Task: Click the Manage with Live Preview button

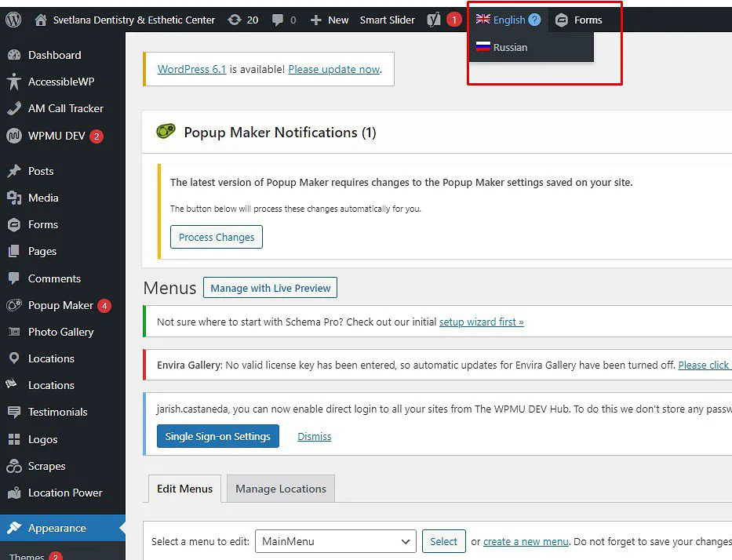Action: pos(271,288)
